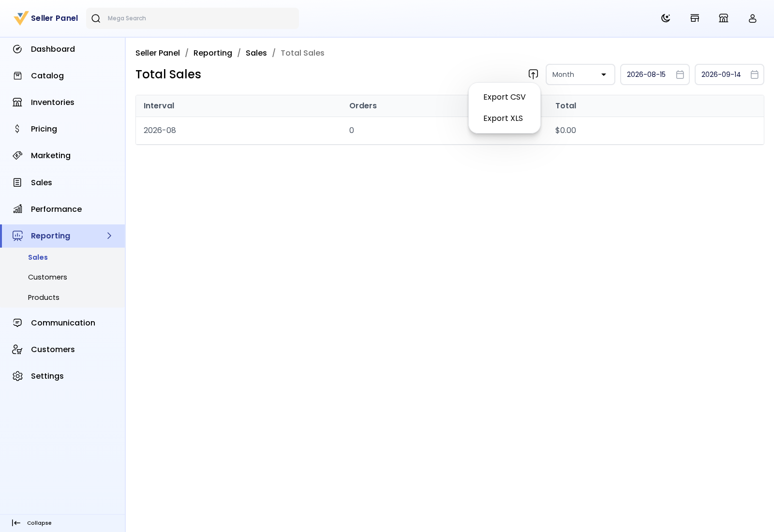
Task: Click the Customers person-cart icon
Action: 17,350
